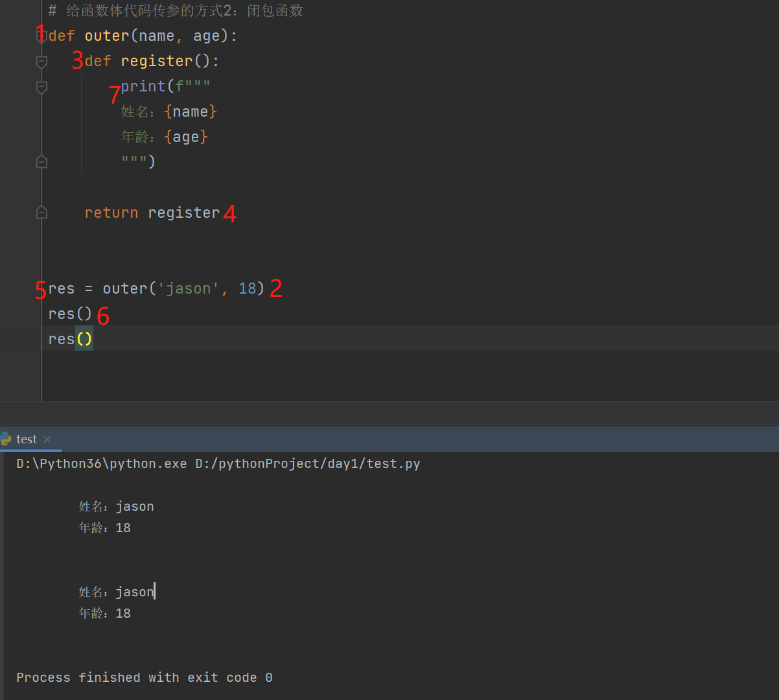The height and width of the screenshot is (700, 779).
Task: Click the function name register in its def line
Action: [x=157, y=61]
